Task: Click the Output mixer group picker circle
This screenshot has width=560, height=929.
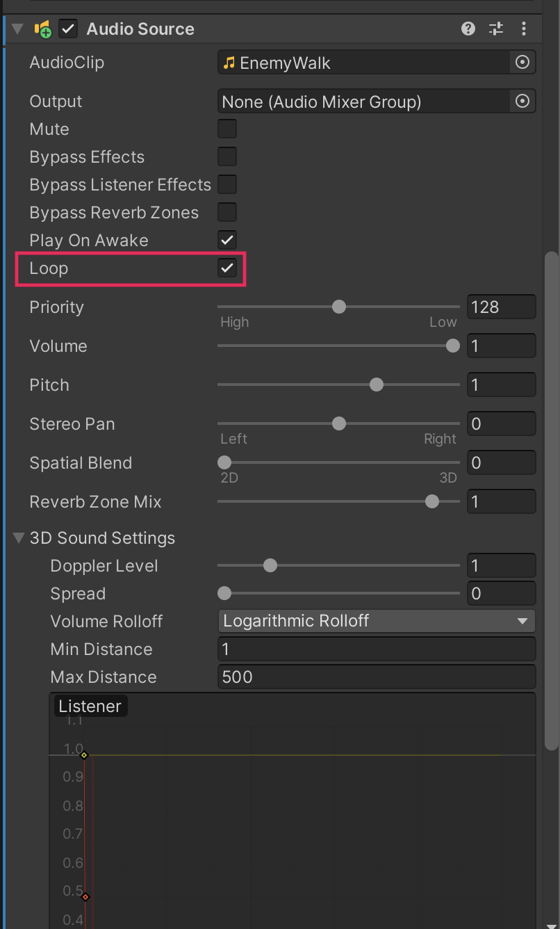Action: pos(522,102)
